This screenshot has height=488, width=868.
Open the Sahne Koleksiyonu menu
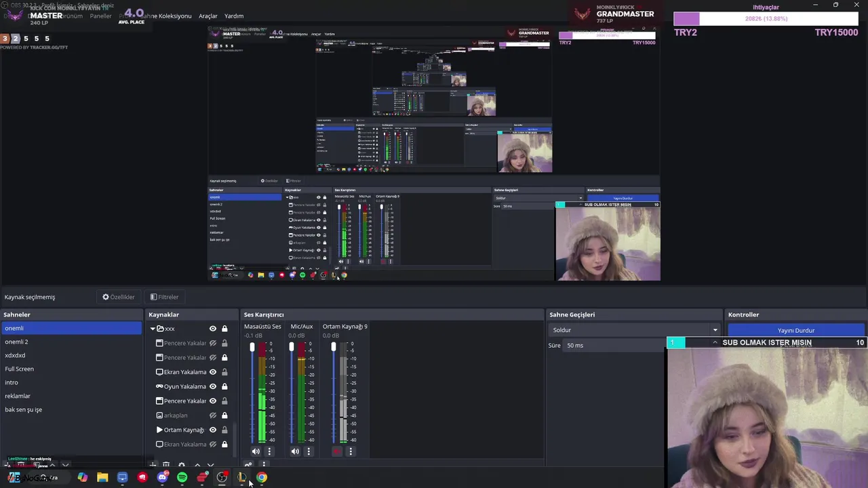[x=165, y=16]
